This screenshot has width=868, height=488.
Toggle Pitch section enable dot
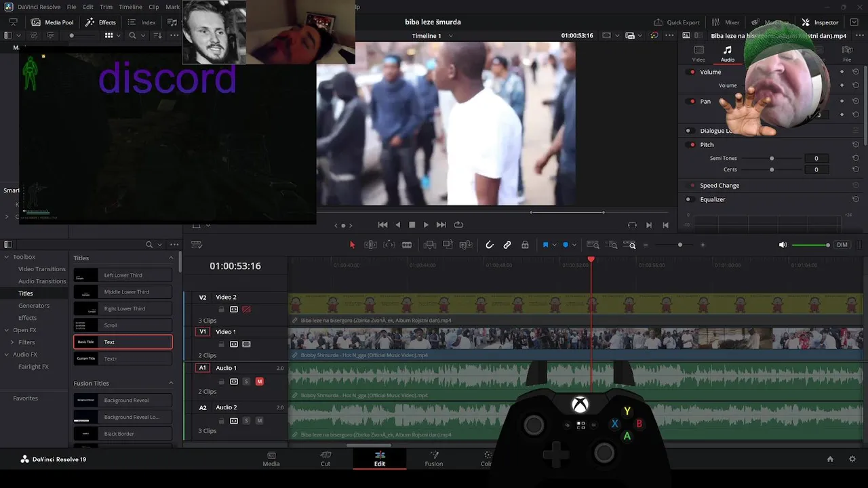coord(692,144)
